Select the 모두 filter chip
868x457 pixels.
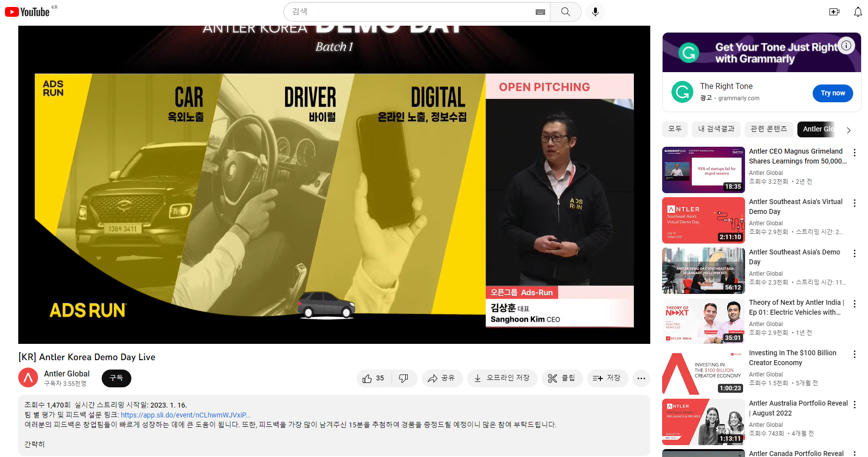[x=675, y=129]
